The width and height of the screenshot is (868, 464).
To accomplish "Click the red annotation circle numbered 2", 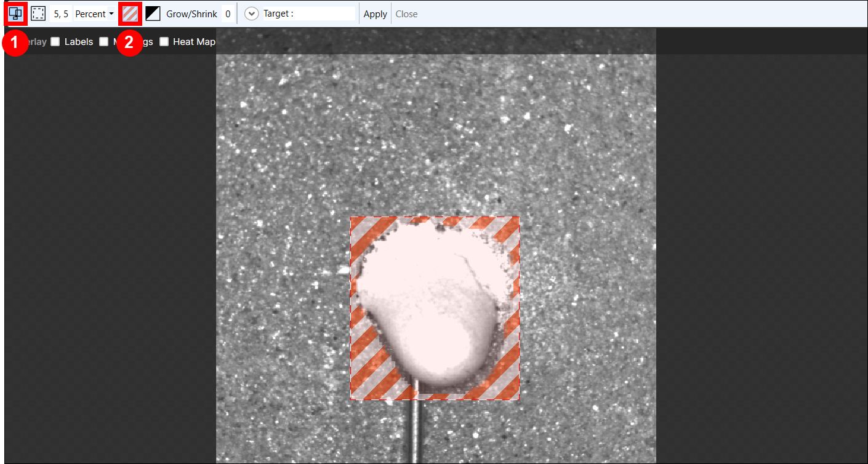I will pyautogui.click(x=130, y=44).
